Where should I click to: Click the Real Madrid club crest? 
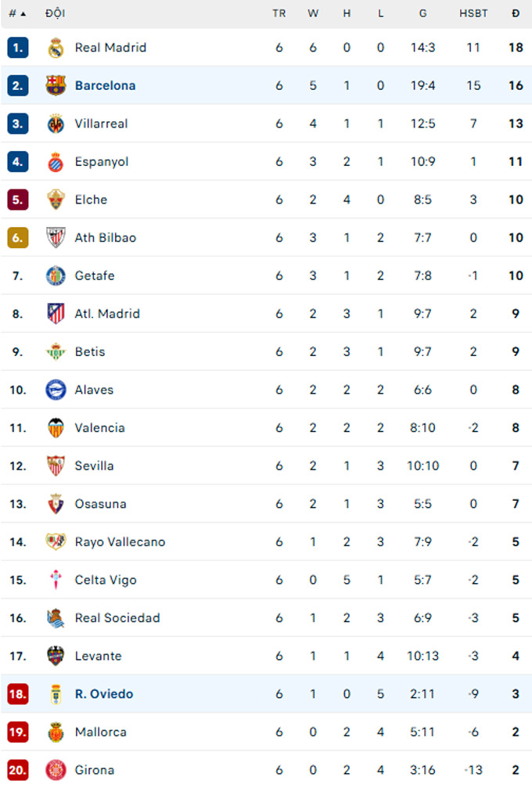(56, 48)
